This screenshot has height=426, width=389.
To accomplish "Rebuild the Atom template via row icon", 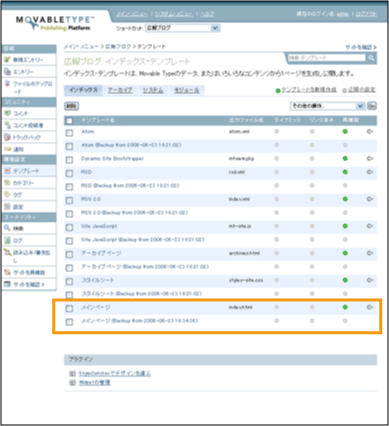I will click(370, 132).
